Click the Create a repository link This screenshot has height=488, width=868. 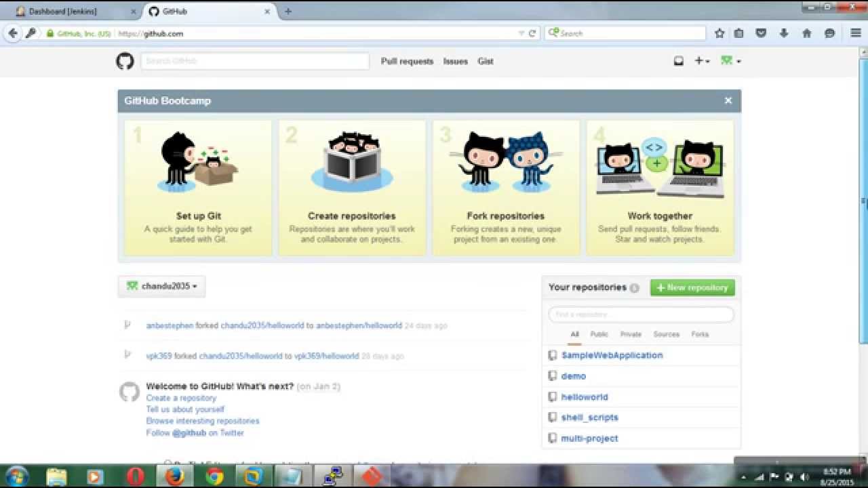point(181,398)
